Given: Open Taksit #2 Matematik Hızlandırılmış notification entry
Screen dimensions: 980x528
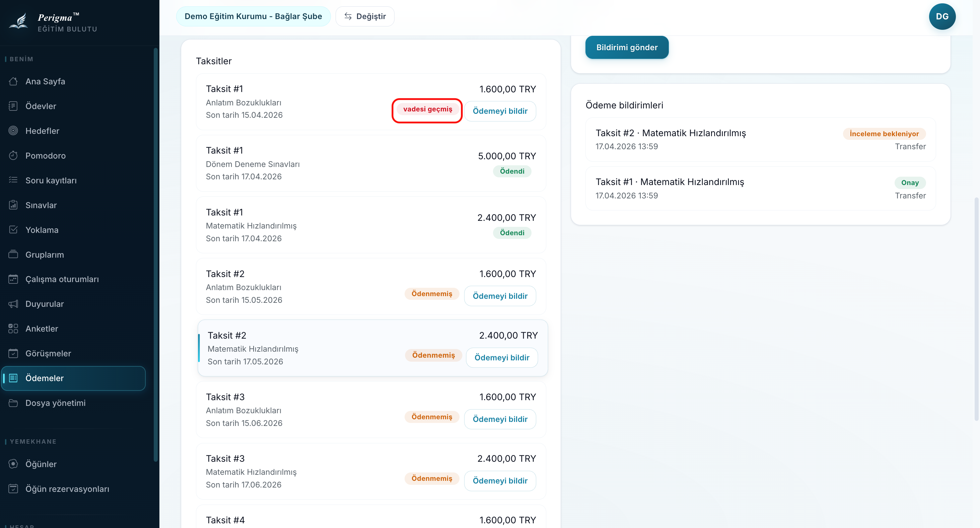Looking at the screenshot, I should tap(761, 140).
